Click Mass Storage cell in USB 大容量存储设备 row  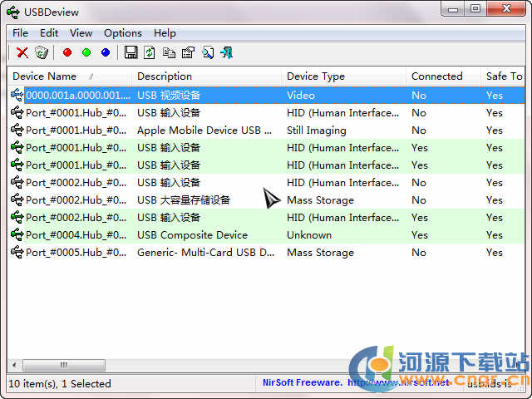coord(320,200)
